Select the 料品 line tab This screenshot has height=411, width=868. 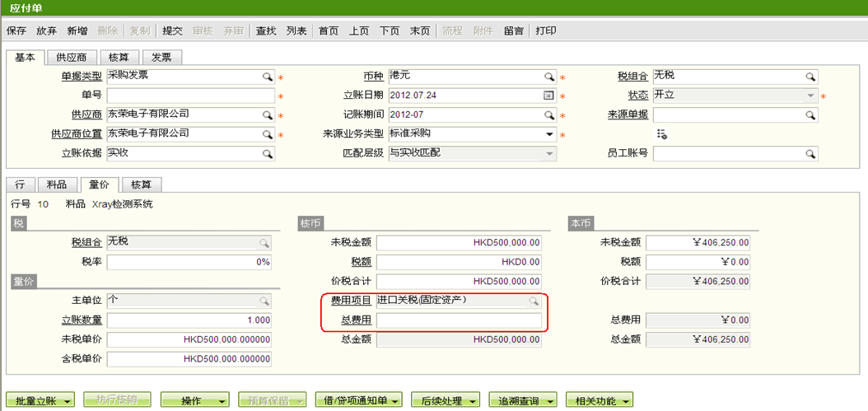[x=57, y=185]
